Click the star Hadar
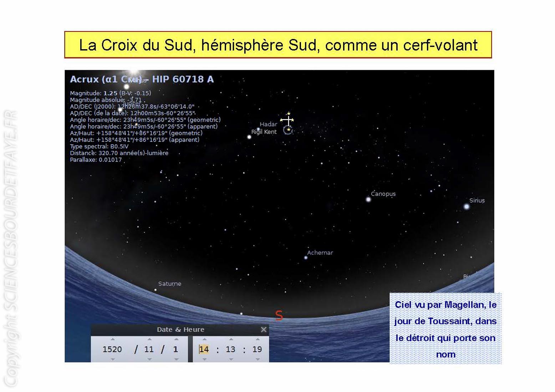555x392 pixels. [258, 129]
